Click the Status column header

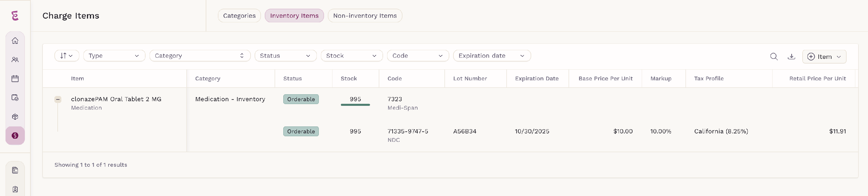tap(293, 78)
